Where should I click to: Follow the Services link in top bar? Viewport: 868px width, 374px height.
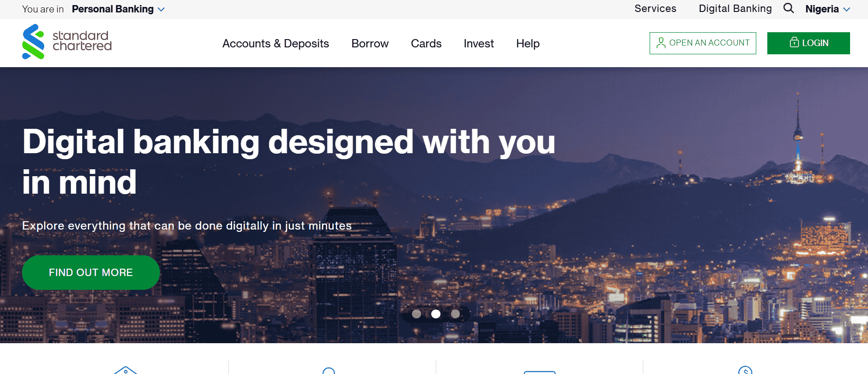(655, 9)
